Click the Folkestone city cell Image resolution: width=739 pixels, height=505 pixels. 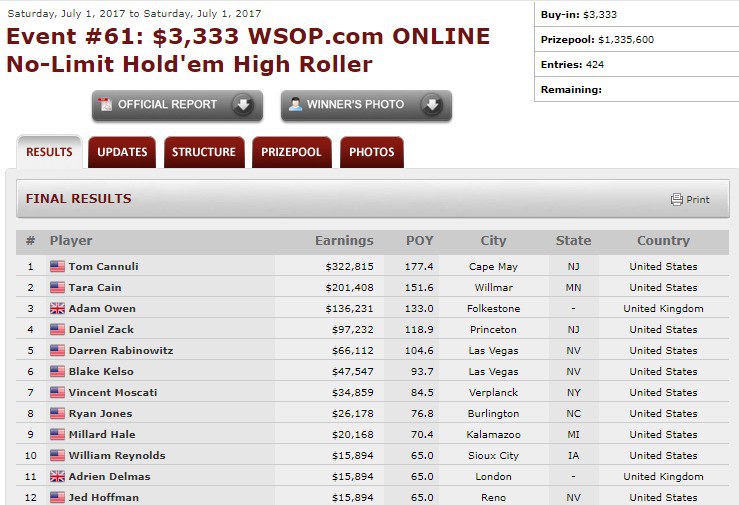493,309
